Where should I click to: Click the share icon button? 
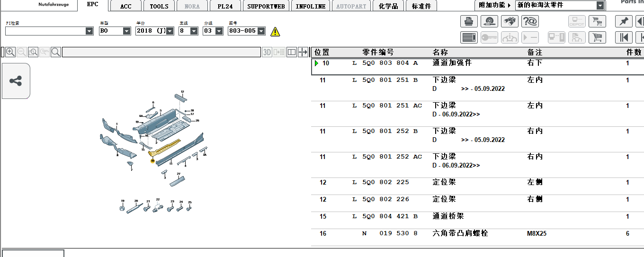coord(16,81)
